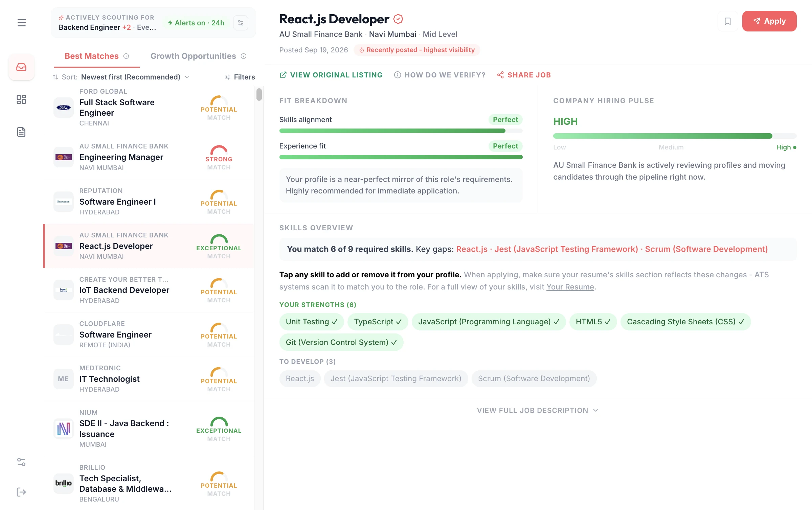Click key gap React.js in summary
Screen dimensions: 812x510
point(472,249)
